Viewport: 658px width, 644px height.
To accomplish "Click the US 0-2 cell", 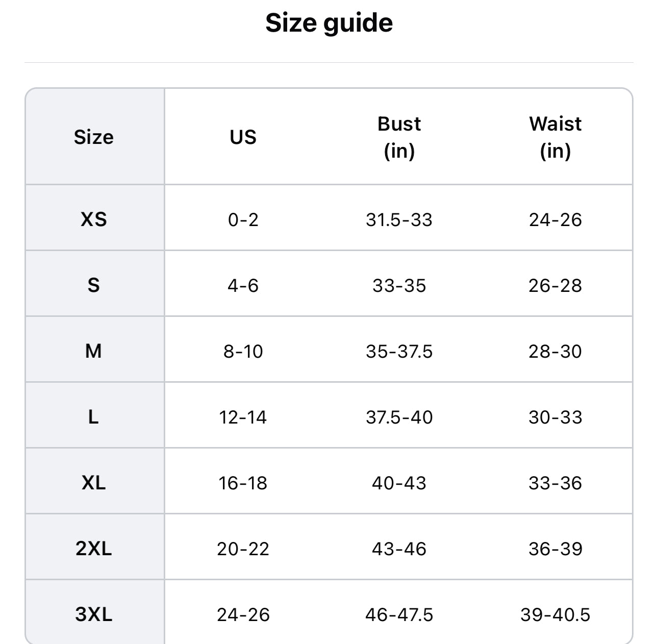I will [243, 219].
